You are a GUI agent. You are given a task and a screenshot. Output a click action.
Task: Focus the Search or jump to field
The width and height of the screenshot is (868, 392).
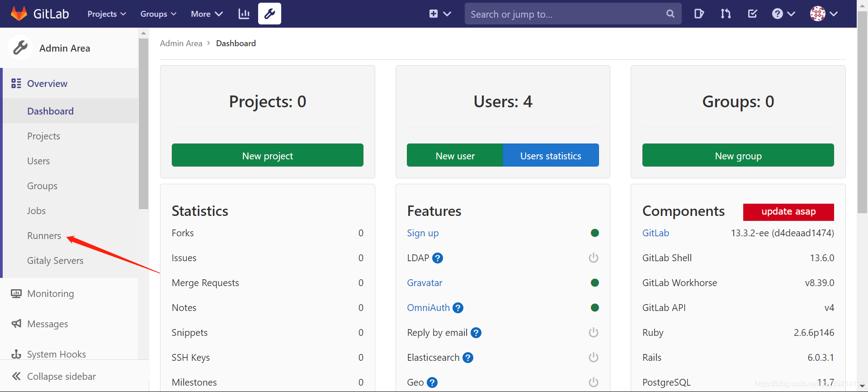(565, 14)
